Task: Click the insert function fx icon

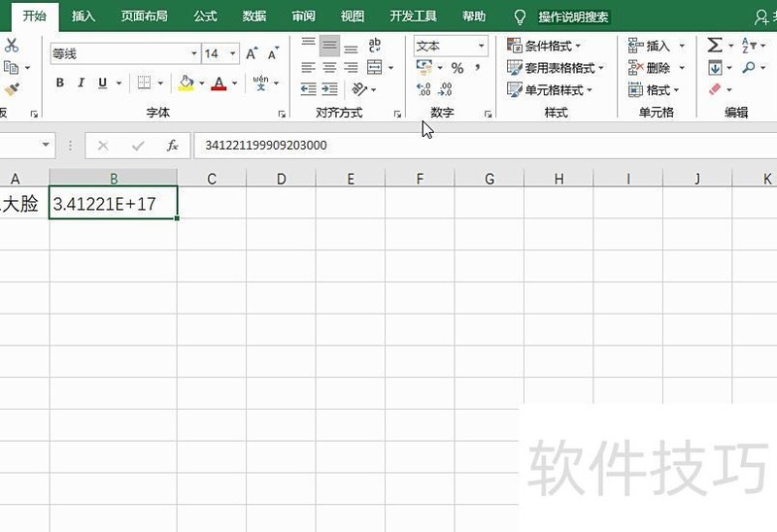Action: tap(172, 146)
